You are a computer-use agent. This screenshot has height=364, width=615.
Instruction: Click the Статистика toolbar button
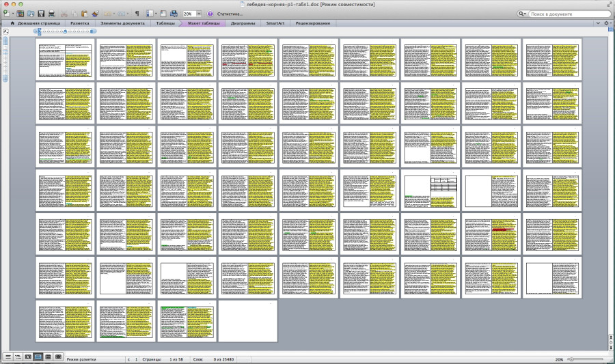coord(230,14)
